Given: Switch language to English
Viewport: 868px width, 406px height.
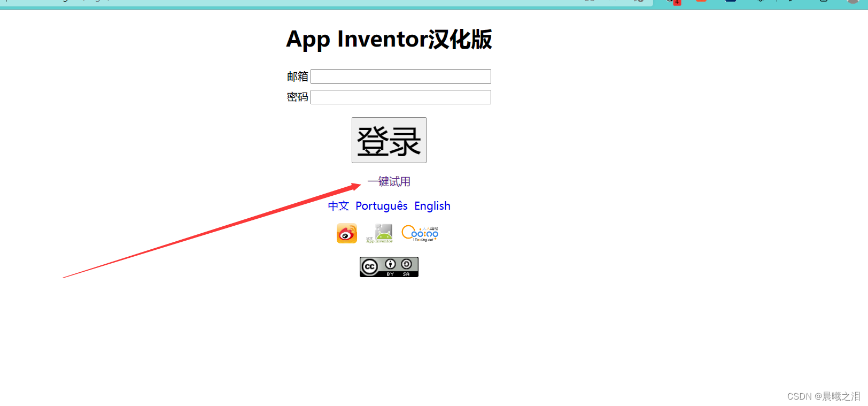Looking at the screenshot, I should click(x=432, y=206).
